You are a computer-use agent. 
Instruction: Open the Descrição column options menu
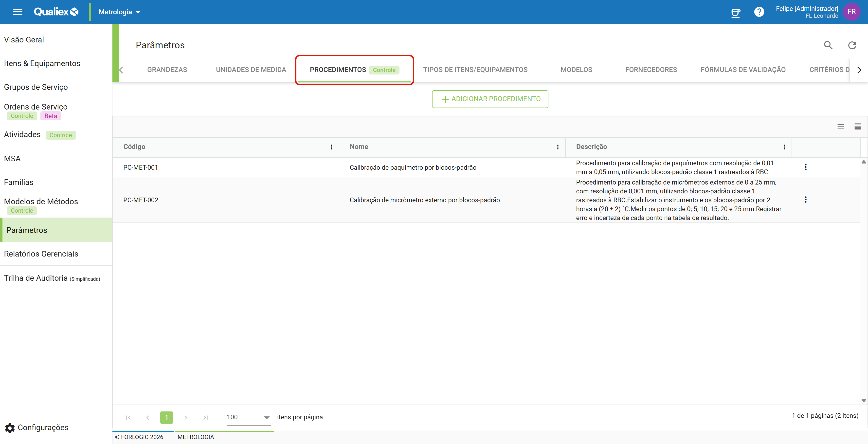tap(784, 147)
